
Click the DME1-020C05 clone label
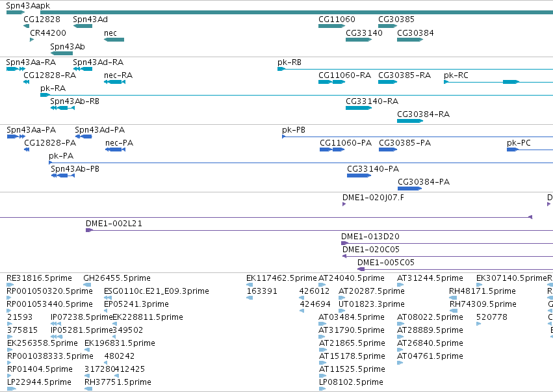point(371,250)
